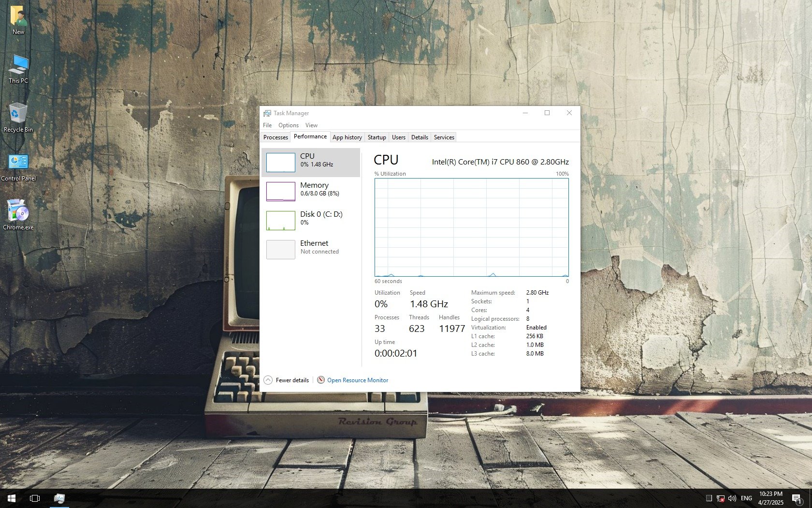The image size is (812, 508).
Task: Select Disk 0 (C: D:) in the sidebar
Action: click(x=311, y=221)
